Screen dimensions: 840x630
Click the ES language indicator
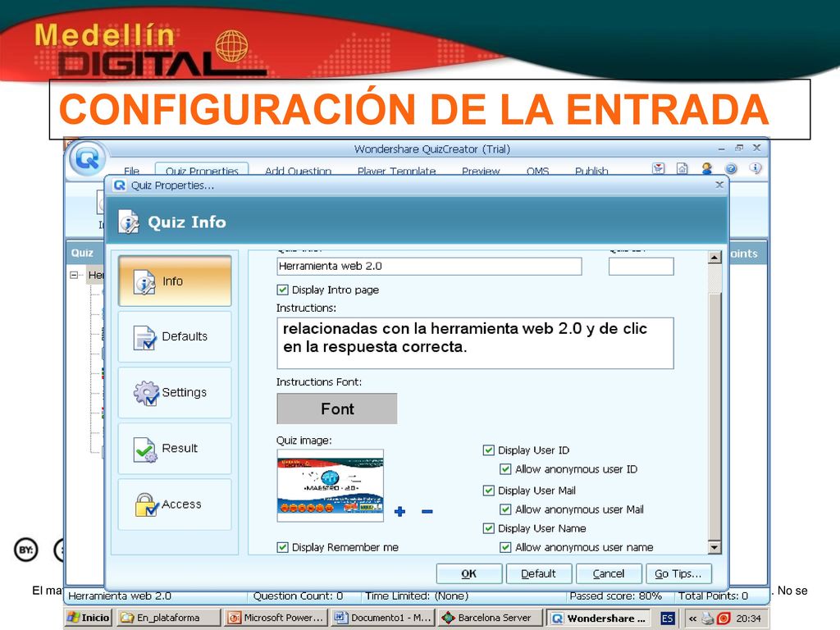pos(667,619)
